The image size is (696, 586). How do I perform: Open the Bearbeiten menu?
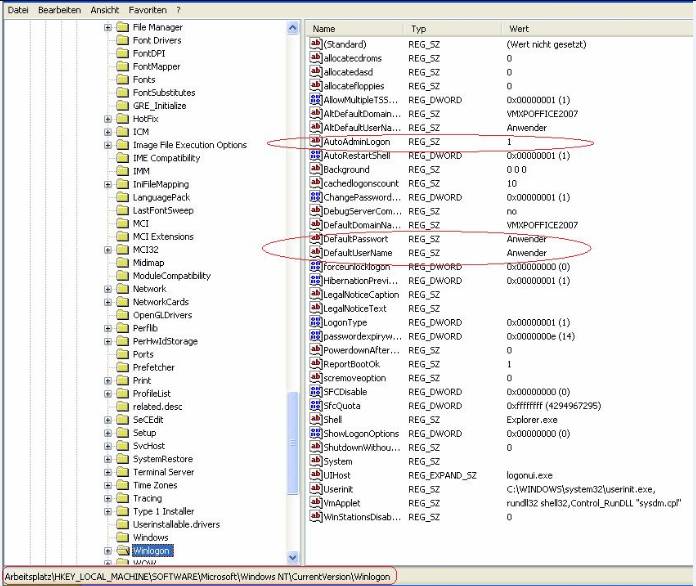coord(60,9)
